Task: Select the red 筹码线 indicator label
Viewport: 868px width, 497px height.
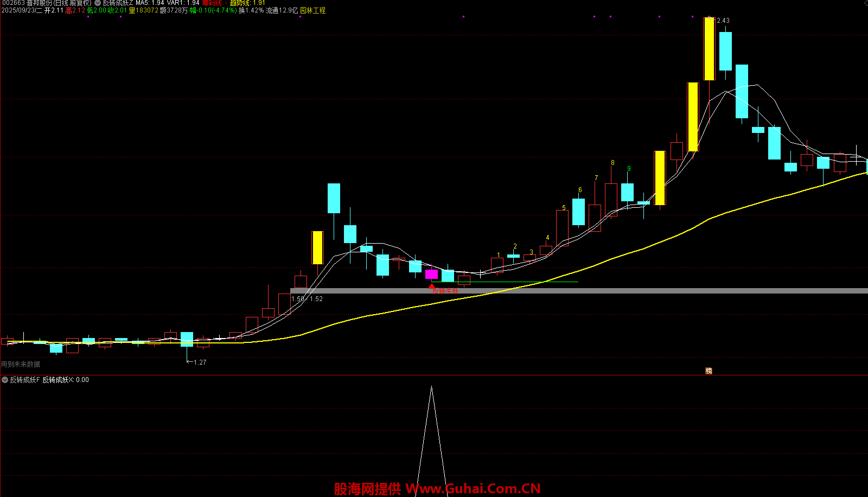Action: [215, 3]
